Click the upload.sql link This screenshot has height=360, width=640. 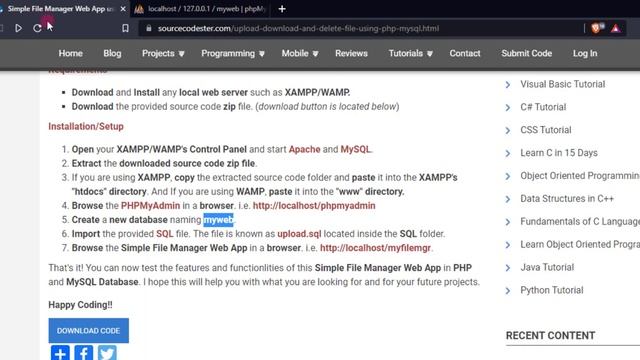(299, 234)
